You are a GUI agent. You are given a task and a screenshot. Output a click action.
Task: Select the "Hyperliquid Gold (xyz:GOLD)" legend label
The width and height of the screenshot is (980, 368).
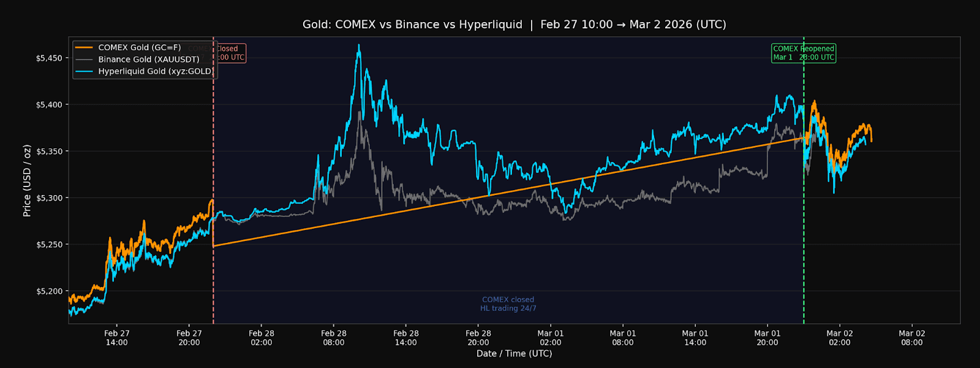point(156,72)
